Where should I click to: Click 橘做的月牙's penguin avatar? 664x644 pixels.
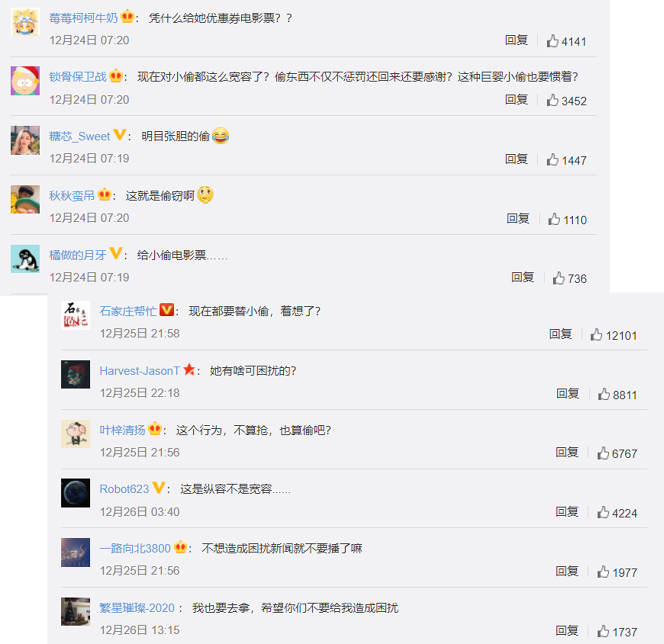pyautogui.click(x=25, y=259)
